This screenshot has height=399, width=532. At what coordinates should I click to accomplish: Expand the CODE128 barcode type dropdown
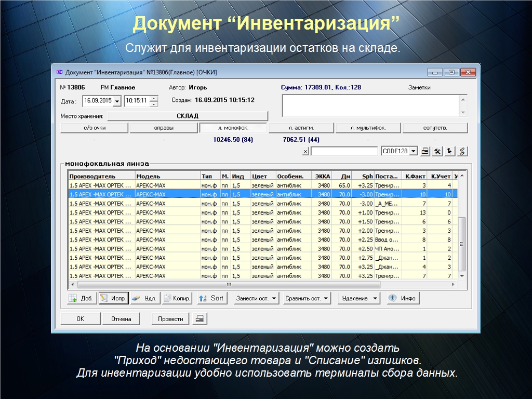[x=414, y=151]
